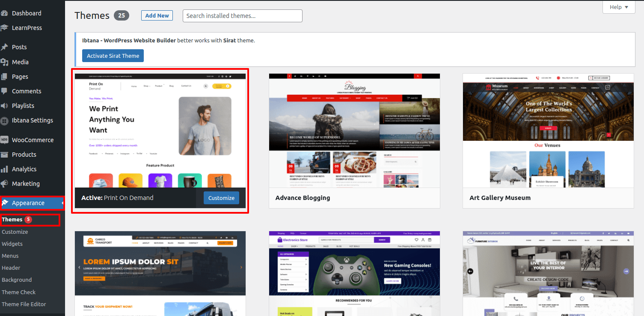This screenshot has width=644, height=316.
Task: Select the Print On Demand theme thumbnail
Action: [160, 131]
